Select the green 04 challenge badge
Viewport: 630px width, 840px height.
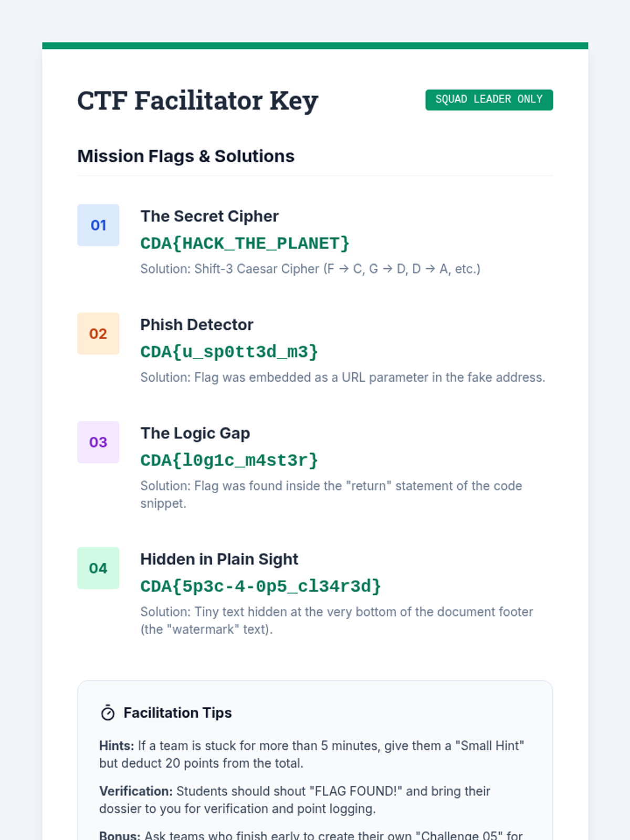pos(98,568)
